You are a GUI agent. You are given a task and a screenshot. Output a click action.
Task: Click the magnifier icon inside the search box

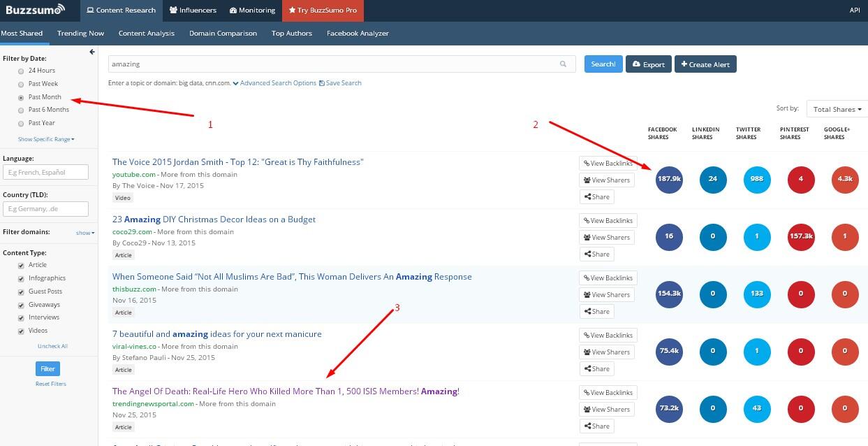[563, 64]
